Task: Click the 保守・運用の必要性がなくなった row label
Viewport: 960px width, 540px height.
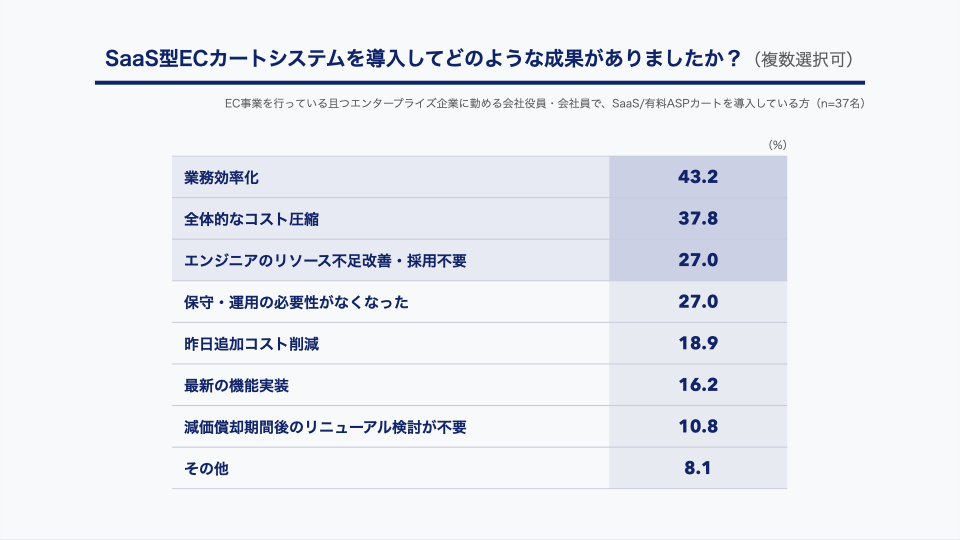Action: pos(296,302)
